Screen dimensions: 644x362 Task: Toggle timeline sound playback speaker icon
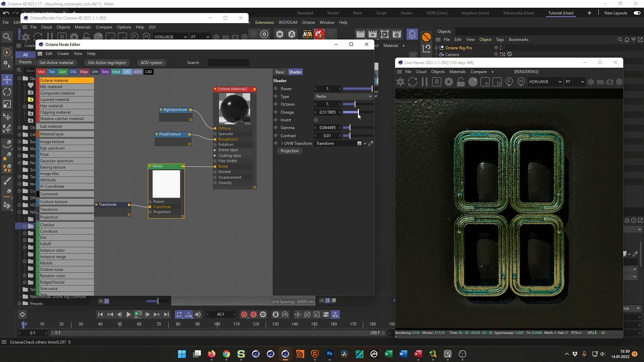[x=198, y=314]
